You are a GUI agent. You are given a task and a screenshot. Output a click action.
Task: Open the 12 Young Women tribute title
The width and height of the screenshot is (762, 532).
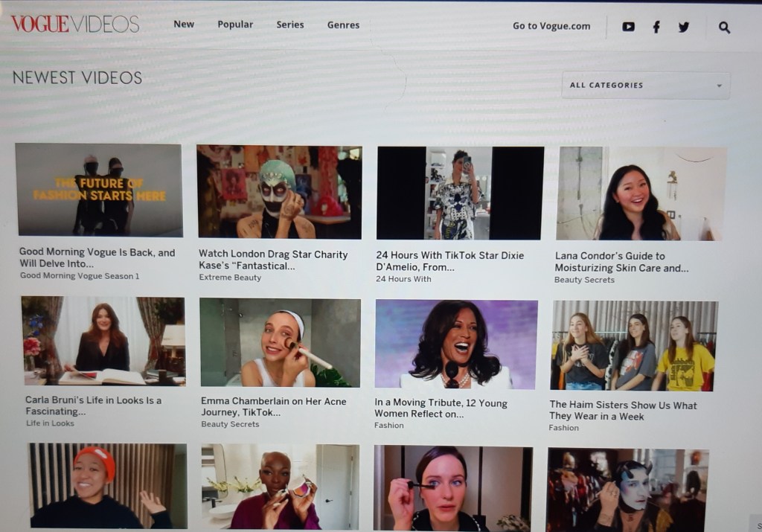tap(441, 408)
